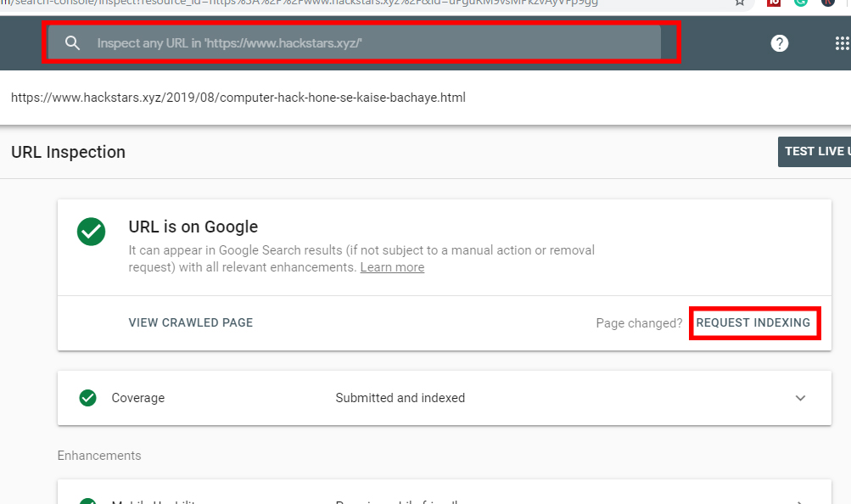Click the 'Page changed?' text
Screen dimensions: 851x504
point(639,323)
